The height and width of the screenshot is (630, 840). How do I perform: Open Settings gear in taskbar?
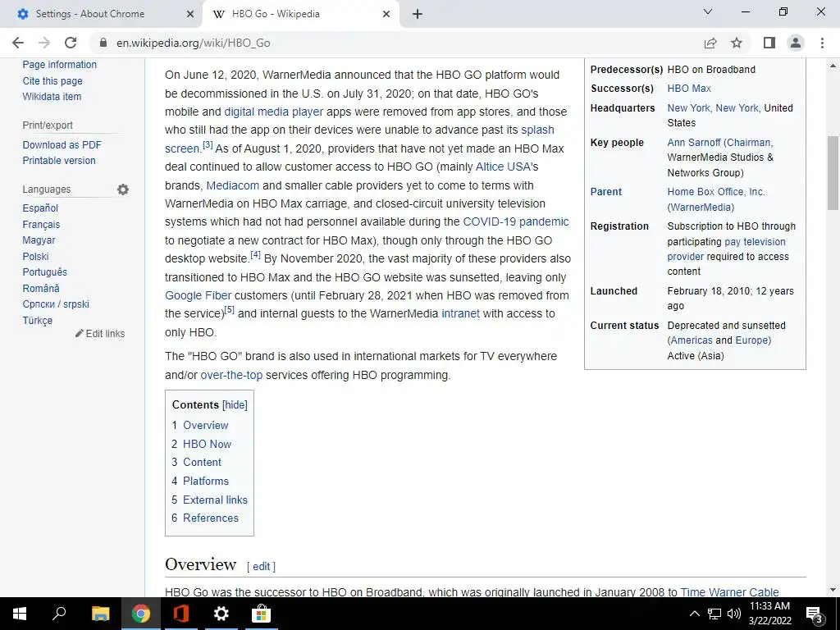[221, 614]
